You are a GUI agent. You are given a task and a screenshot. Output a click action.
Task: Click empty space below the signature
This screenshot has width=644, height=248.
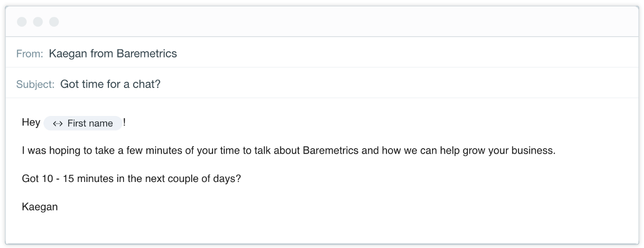322,228
